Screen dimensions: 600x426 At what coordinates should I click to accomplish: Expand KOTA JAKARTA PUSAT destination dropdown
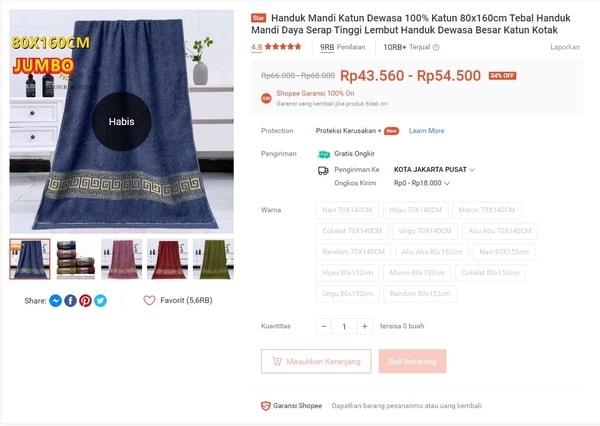point(434,170)
